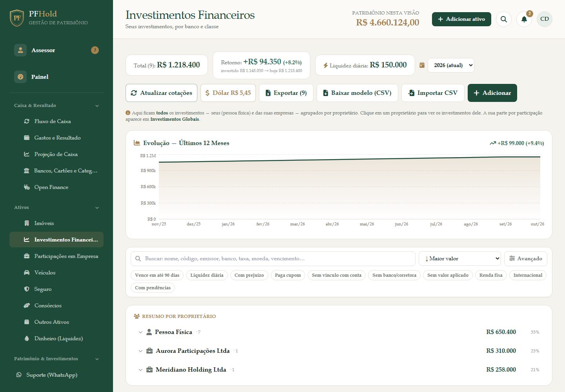
Task: Open notifications bell icon
Action: click(x=524, y=19)
